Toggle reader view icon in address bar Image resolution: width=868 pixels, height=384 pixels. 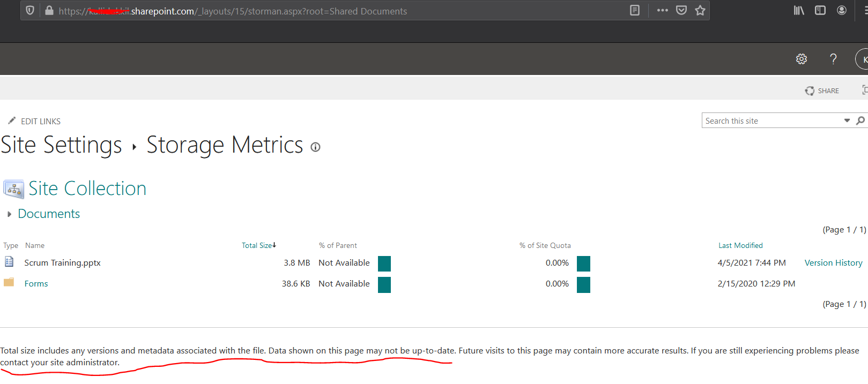click(635, 10)
